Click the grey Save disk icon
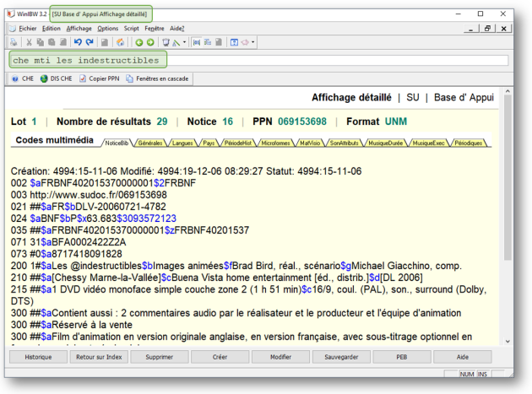The image size is (532, 394). (105, 42)
